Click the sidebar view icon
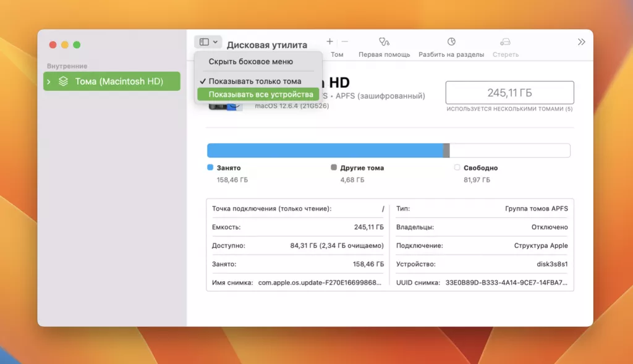The image size is (633, 364). [x=204, y=41]
